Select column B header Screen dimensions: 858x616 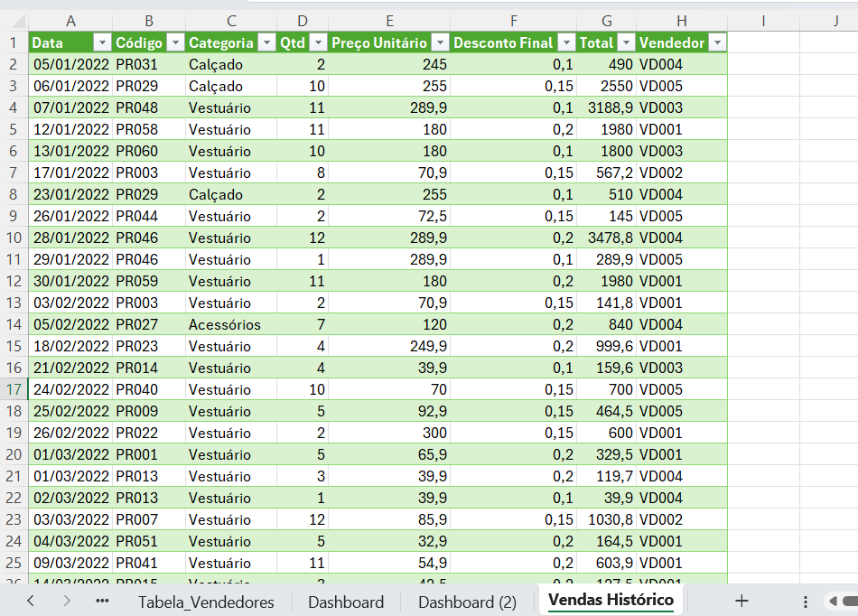pyautogui.click(x=149, y=21)
